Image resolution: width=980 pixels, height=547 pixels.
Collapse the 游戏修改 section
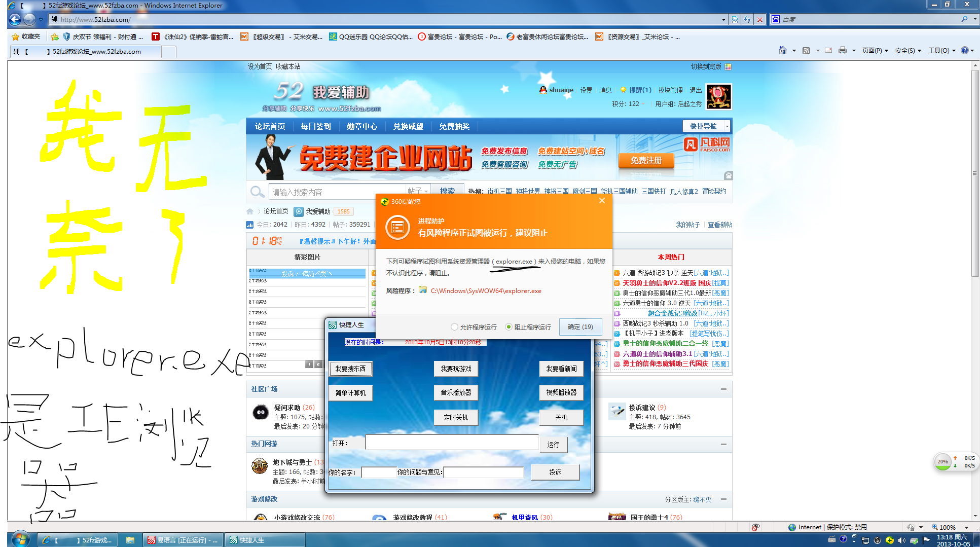723,499
